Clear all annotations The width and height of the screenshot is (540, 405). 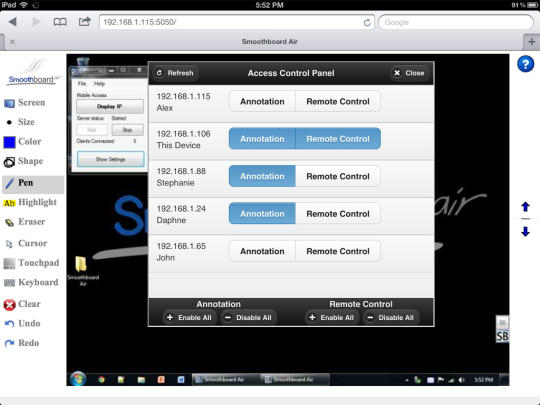pyautogui.click(x=22, y=304)
